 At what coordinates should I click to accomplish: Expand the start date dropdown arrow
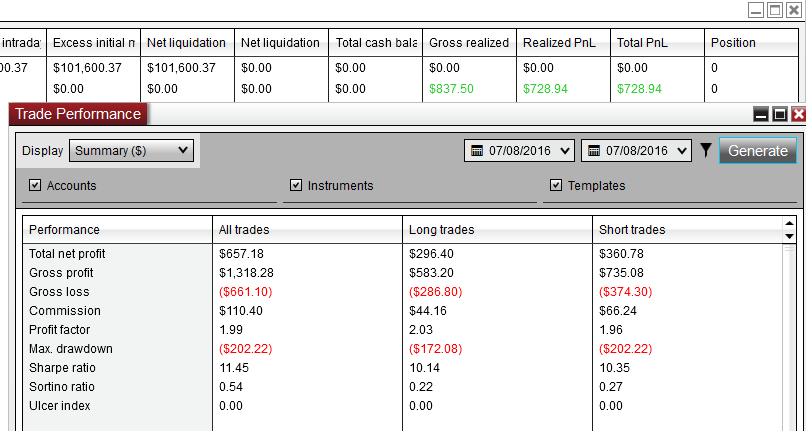566,151
